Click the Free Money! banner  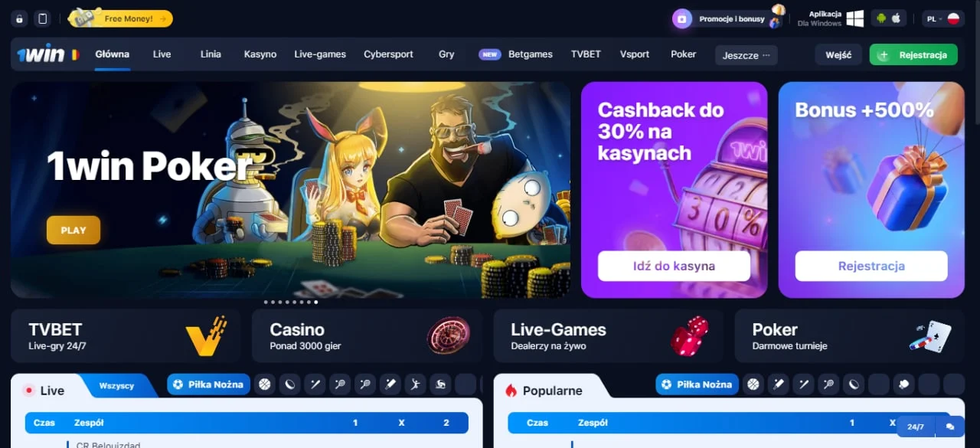[121, 18]
